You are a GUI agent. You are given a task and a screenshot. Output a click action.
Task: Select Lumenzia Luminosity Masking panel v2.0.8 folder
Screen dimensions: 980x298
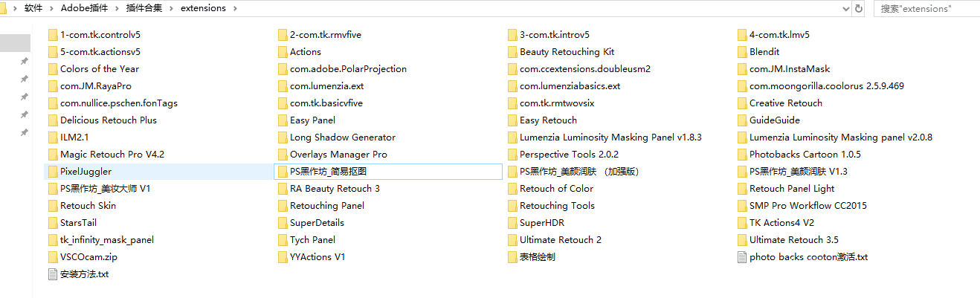tap(834, 137)
